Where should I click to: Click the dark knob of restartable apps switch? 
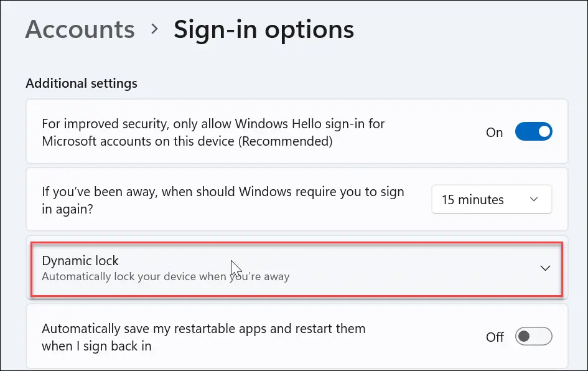tap(525, 337)
